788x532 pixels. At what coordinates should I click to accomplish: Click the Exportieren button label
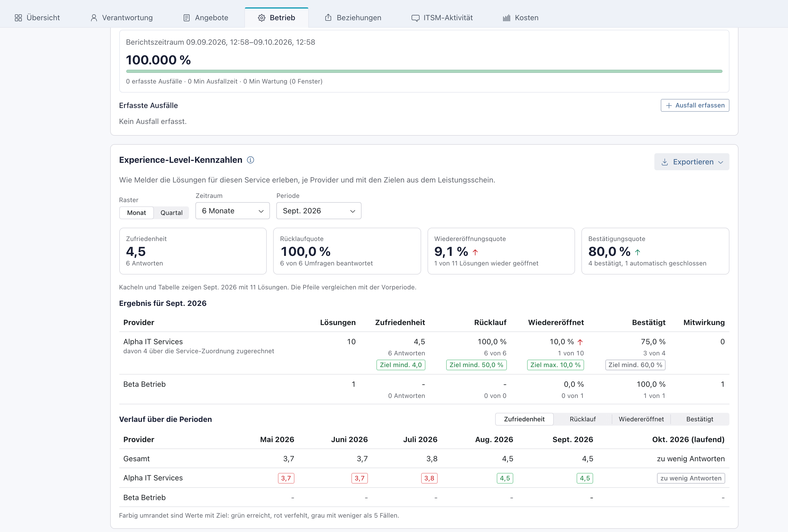point(693,162)
